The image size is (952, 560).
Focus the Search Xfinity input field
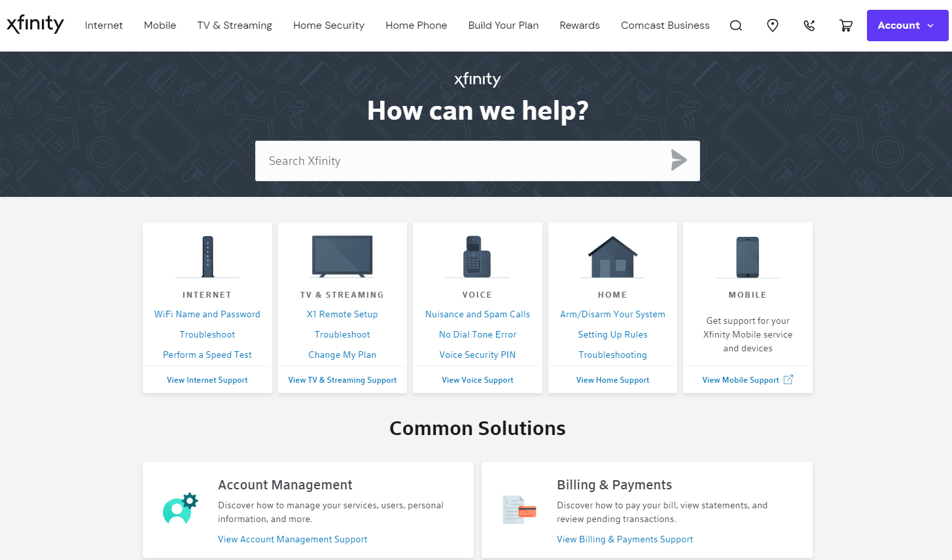tap(478, 161)
